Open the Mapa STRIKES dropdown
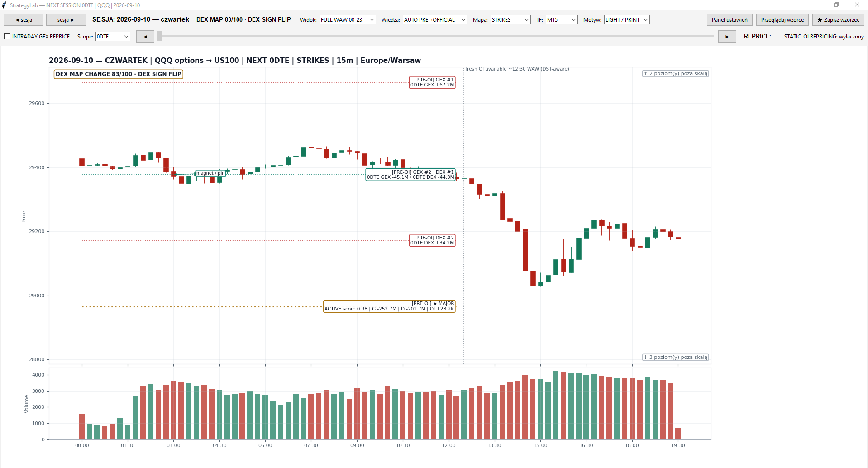The width and height of the screenshot is (868, 468). pyautogui.click(x=510, y=20)
